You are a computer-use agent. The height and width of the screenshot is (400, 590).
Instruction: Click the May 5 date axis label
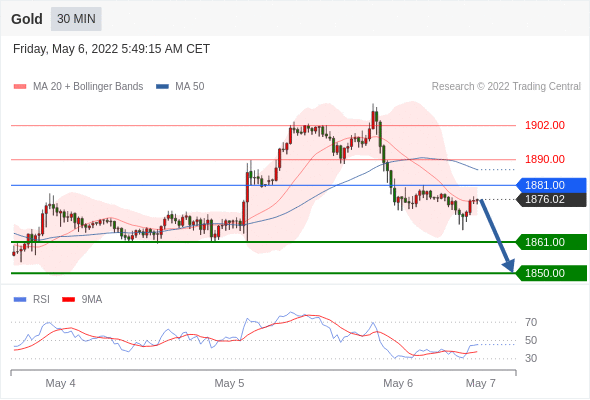tap(229, 383)
